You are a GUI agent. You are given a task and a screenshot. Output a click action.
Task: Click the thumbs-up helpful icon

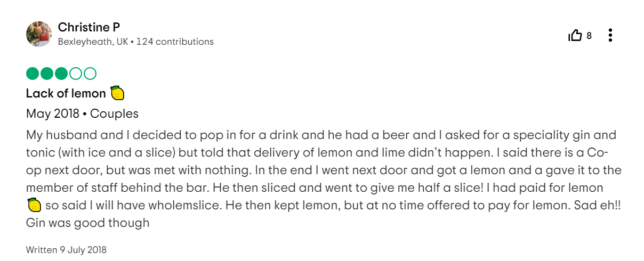575,36
